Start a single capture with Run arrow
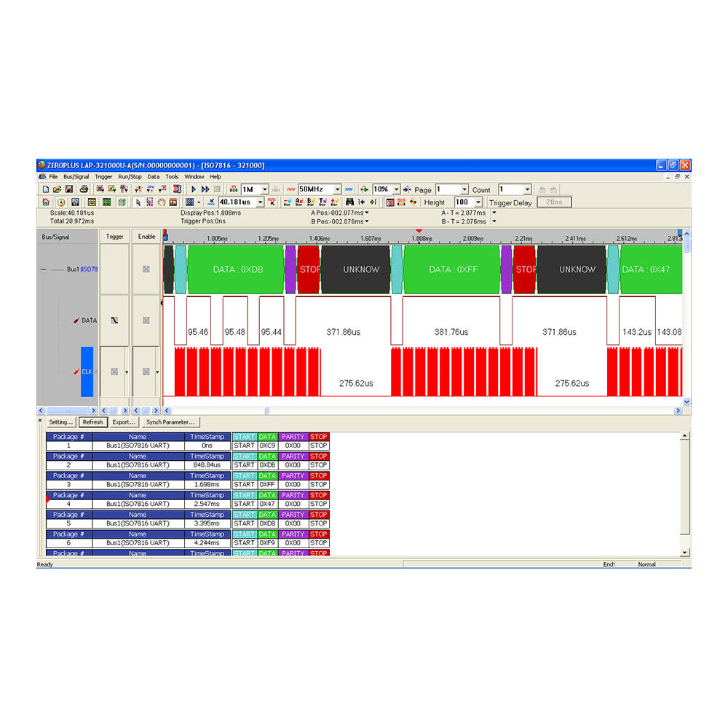This screenshot has height=728, width=728. (x=193, y=189)
